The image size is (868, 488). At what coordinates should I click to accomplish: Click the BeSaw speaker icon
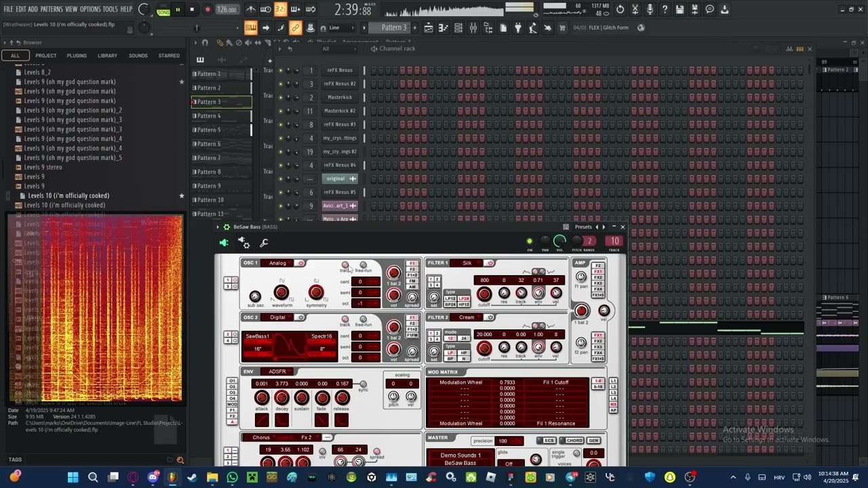click(x=224, y=243)
